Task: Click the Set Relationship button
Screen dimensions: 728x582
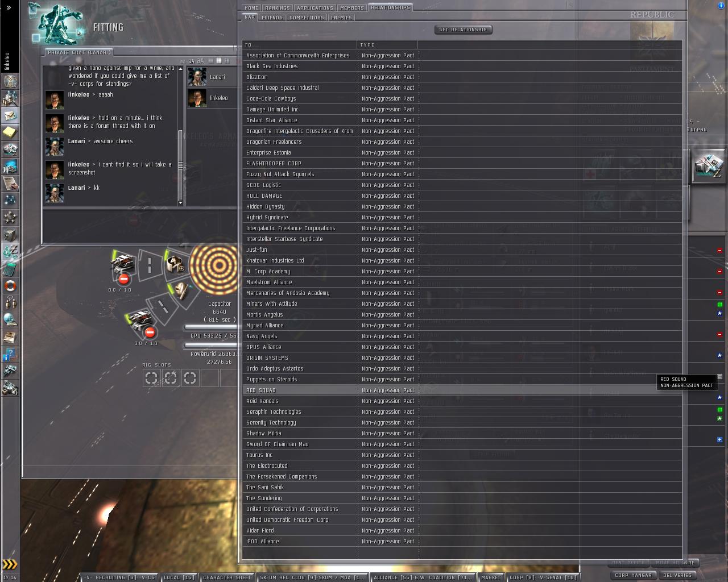Action: tap(463, 30)
